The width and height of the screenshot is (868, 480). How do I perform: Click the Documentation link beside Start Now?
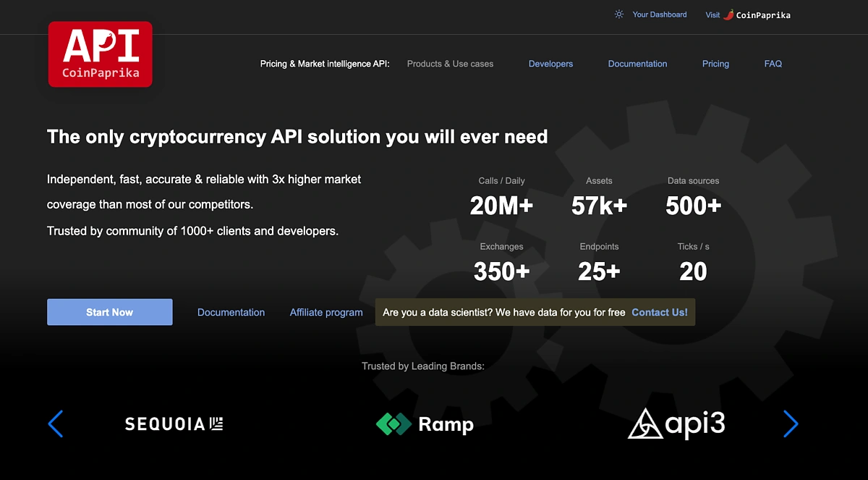[231, 313]
